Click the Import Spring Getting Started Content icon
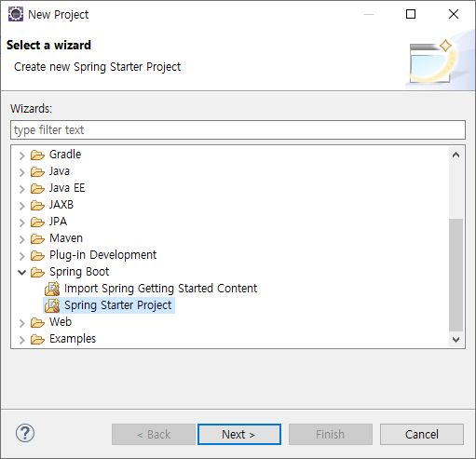Viewport: 476px width, 459px height. click(52, 289)
